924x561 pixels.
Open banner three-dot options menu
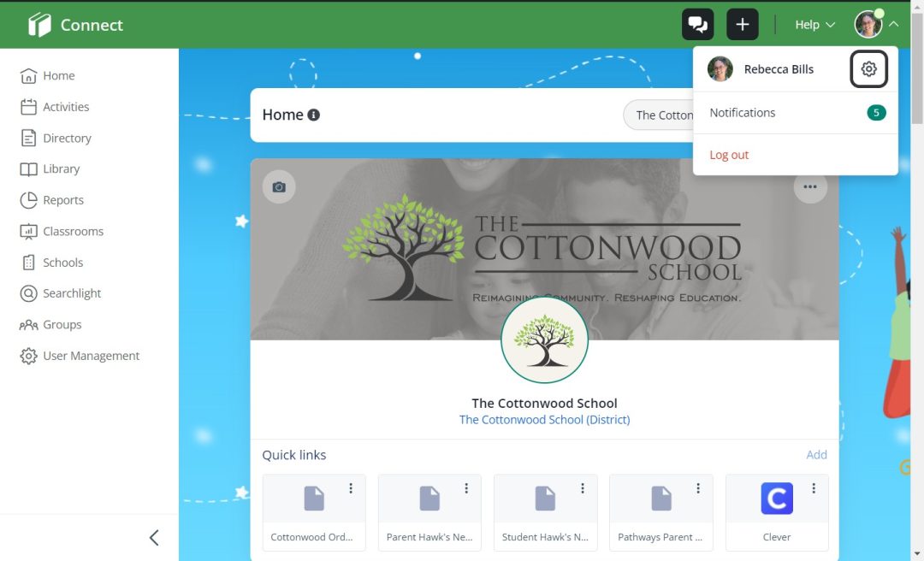coord(809,186)
